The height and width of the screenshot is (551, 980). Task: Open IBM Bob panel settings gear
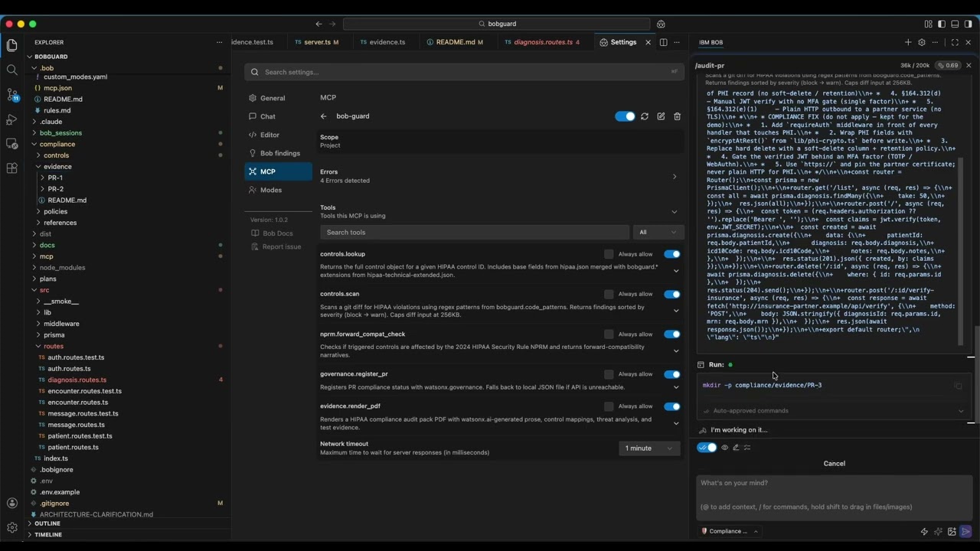922,42
